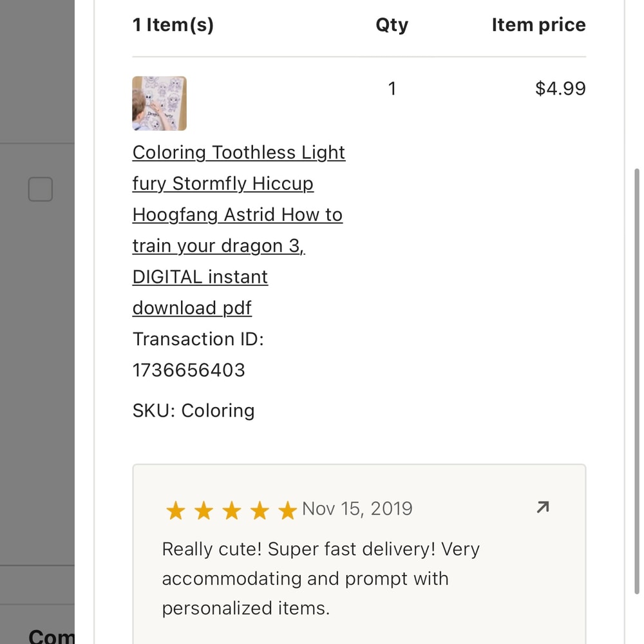Click the second star of the review rating
This screenshot has height=644, width=644.
[204, 511]
